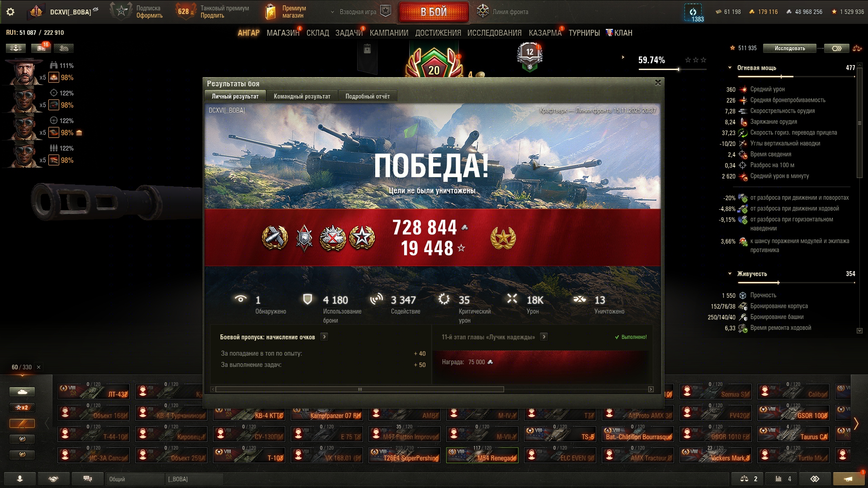Click the red В БОЙ battle button
Viewport: 868px width, 488px height.
click(x=434, y=12)
